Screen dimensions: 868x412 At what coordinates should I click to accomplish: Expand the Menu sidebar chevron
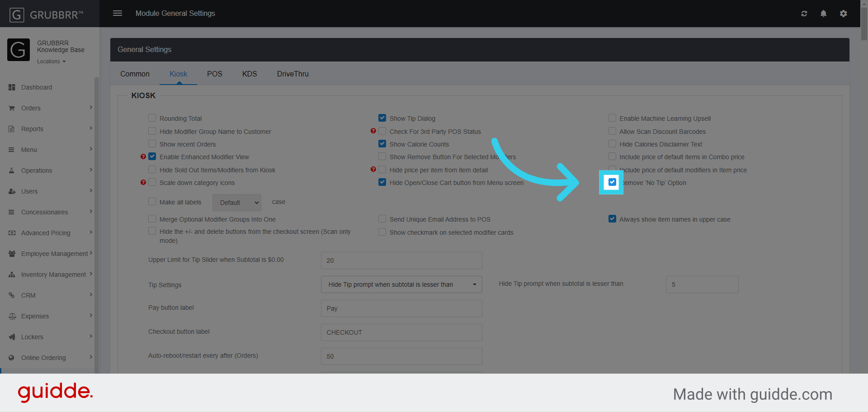(91, 149)
